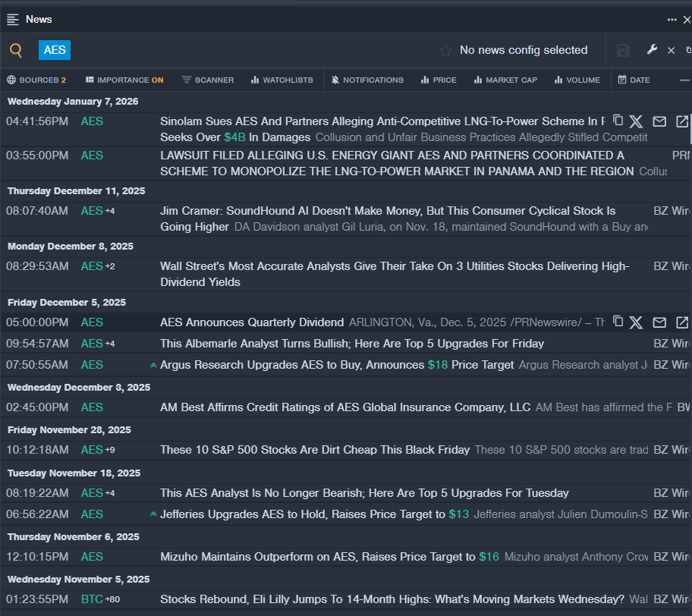
Task: Email the Sinolam Sues AES story
Action: [659, 121]
